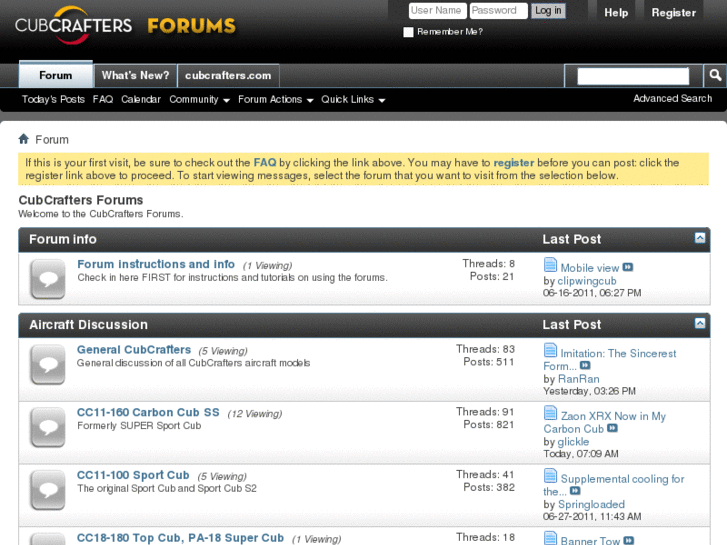Open CC18-180 Top Cub, PA-18 Super Cub forum

(x=180, y=538)
